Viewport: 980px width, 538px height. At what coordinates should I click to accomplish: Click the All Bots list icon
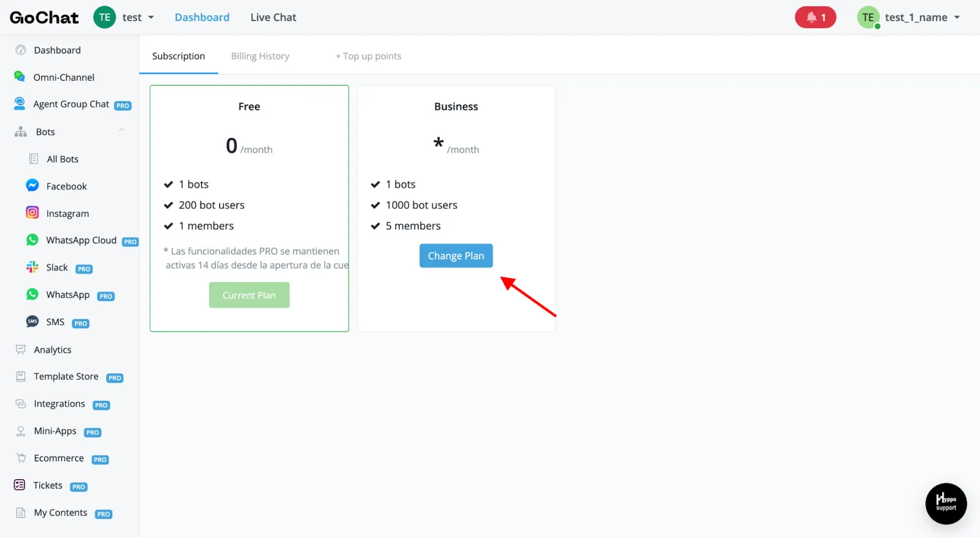tap(34, 159)
